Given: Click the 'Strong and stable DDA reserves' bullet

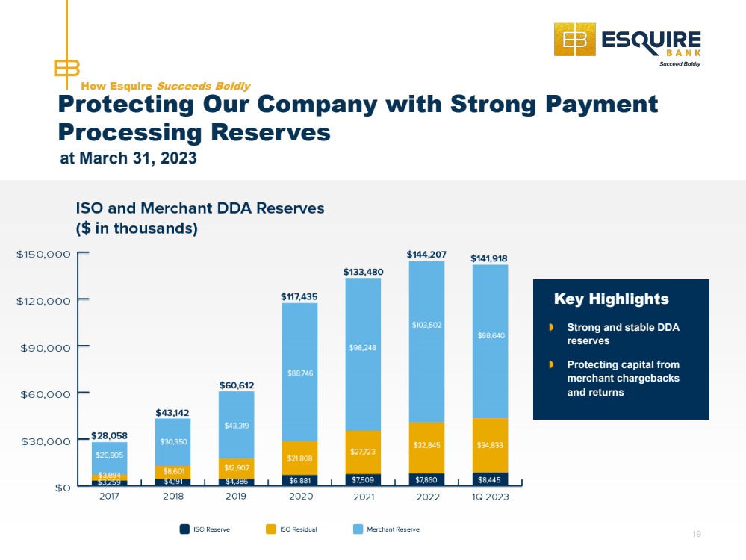Looking at the screenshot, I should point(623,334).
